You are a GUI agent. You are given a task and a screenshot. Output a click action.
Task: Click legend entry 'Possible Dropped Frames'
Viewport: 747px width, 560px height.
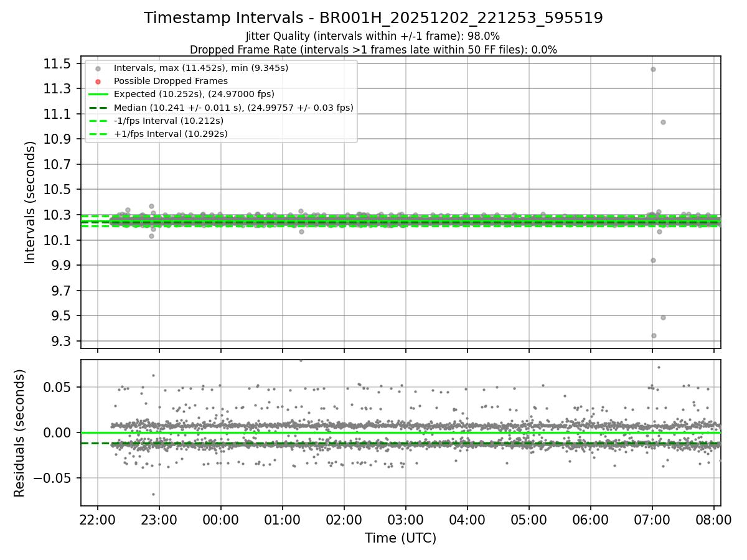(x=171, y=81)
